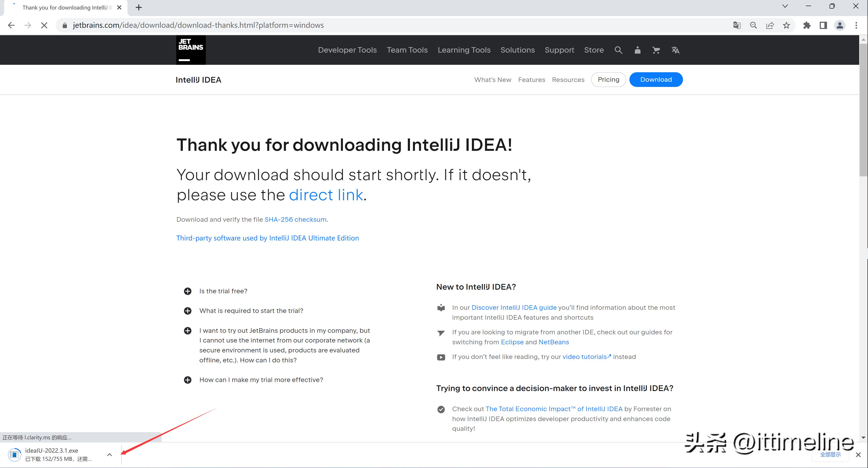The height and width of the screenshot is (468, 868).
Task: Open a new browser tab
Action: 138,7
